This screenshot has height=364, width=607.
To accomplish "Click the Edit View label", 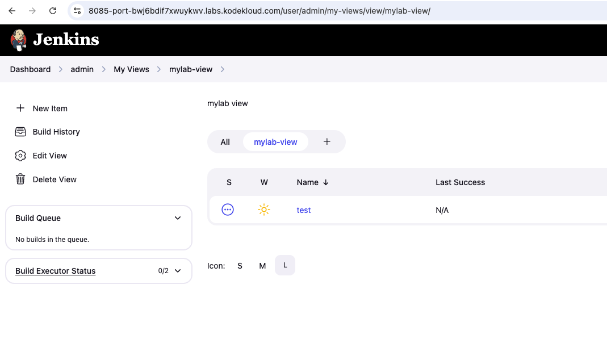I will [49, 155].
